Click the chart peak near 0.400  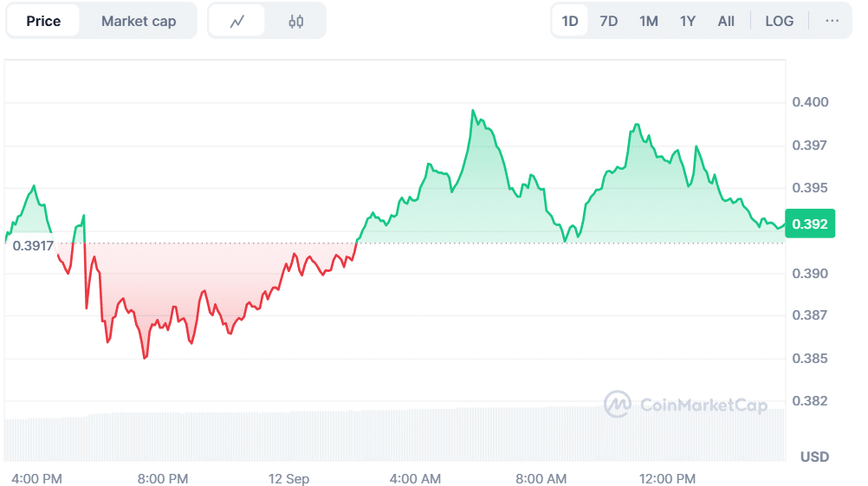point(473,111)
